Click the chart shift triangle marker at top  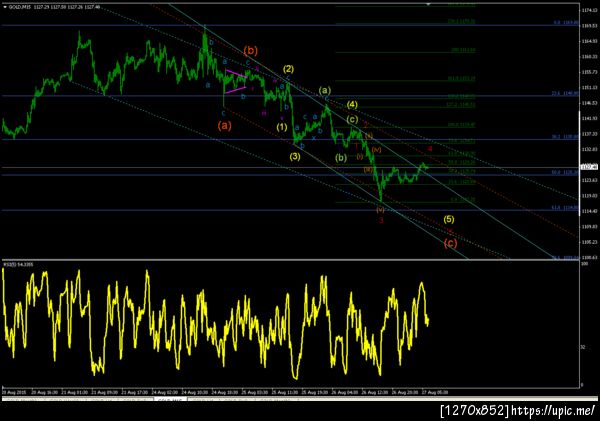point(429,4)
